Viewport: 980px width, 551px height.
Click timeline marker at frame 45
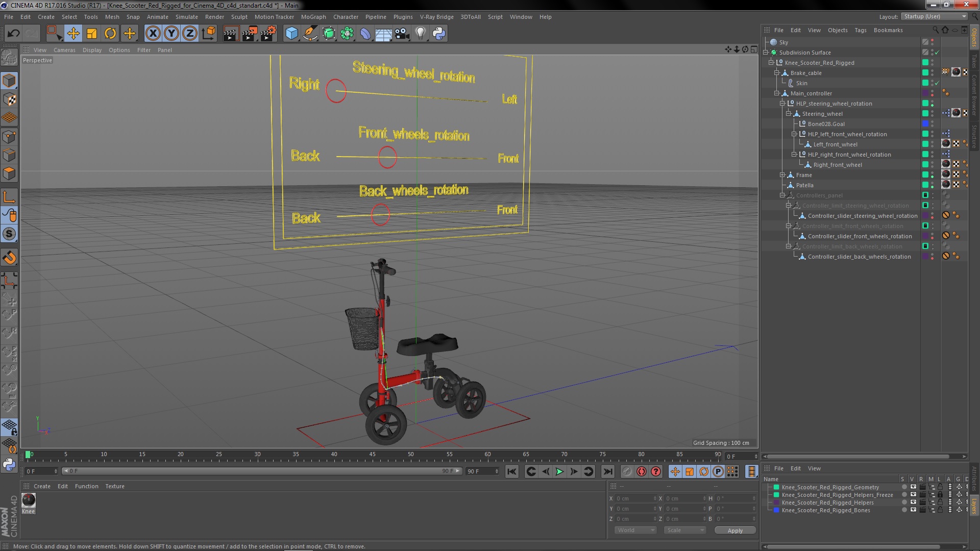point(372,455)
